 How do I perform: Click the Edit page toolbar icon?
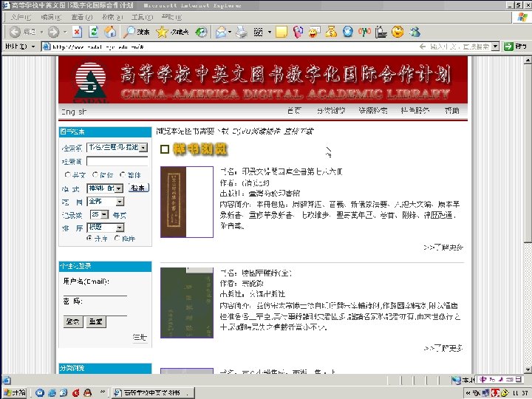258,33
